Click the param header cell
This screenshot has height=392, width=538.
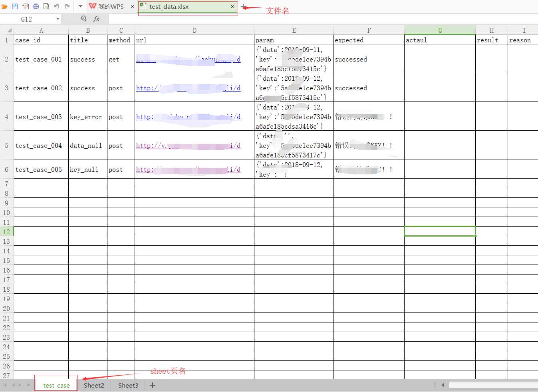click(294, 40)
